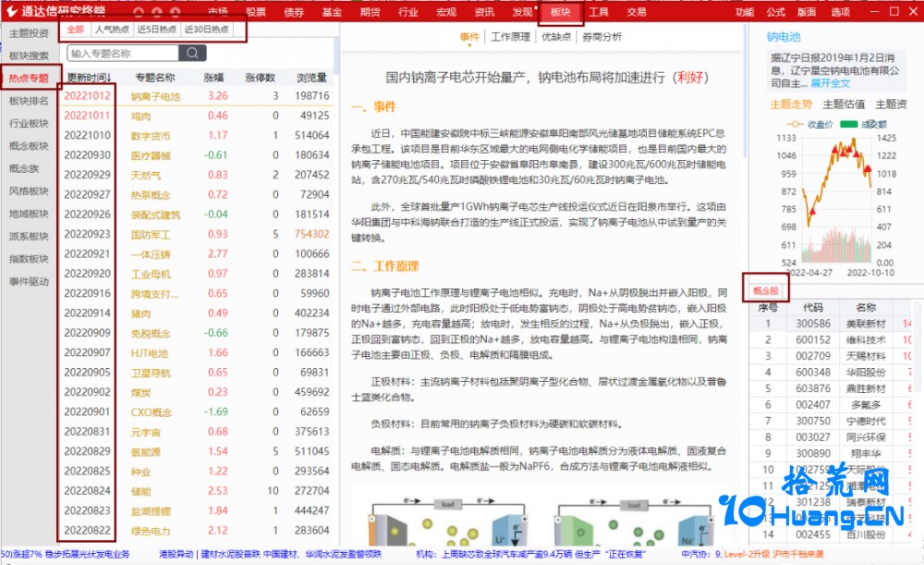Open the 基金 menu

(332, 12)
